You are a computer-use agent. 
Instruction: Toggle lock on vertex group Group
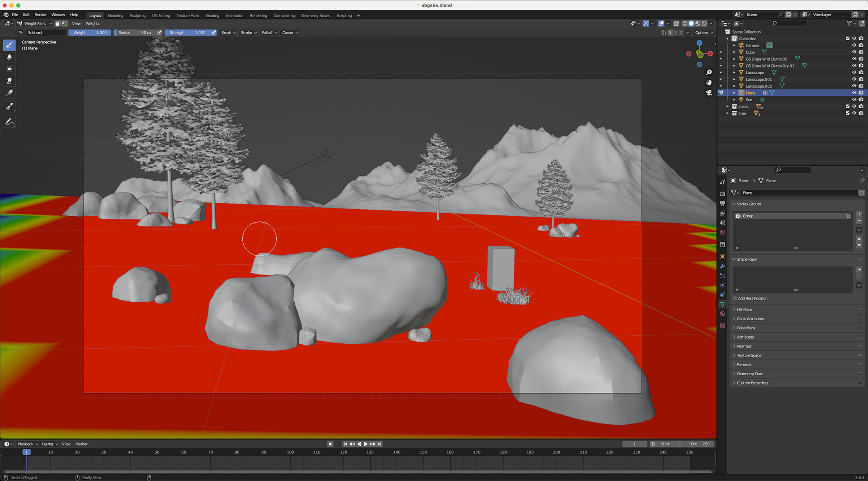tap(848, 216)
